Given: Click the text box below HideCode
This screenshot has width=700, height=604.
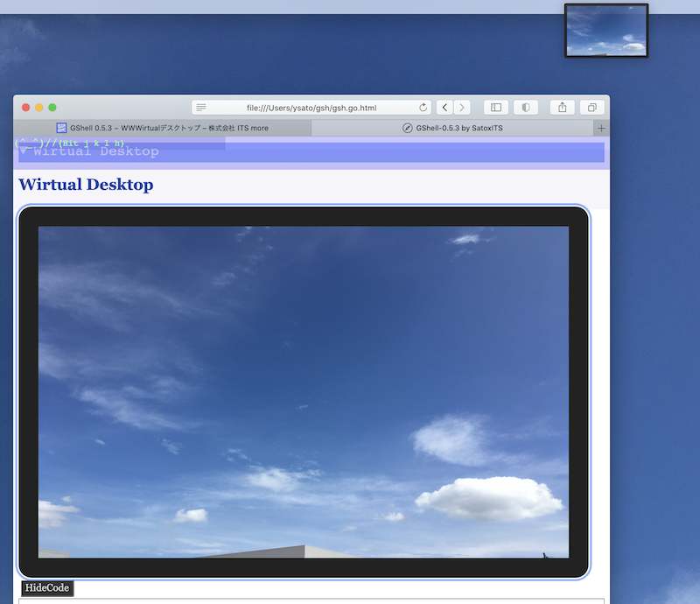Looking at the screenshot, I should point(311,600).
